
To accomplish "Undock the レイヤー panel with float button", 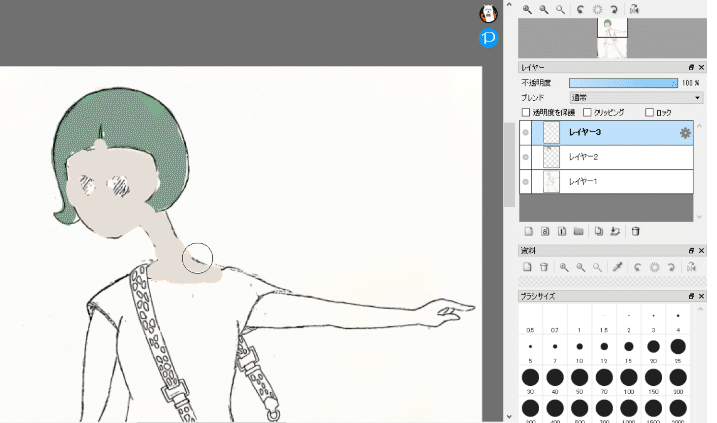I will coord(691,67).
